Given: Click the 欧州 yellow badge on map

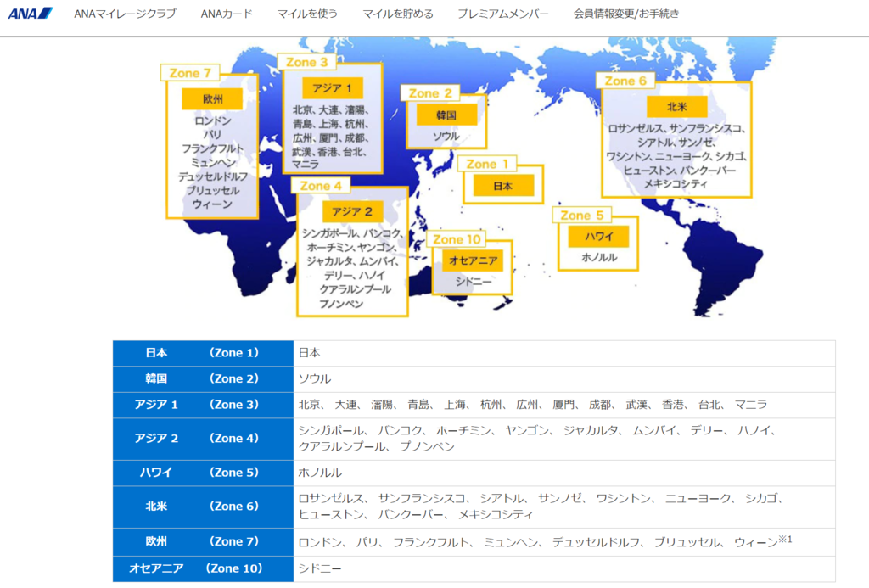Looking at the screenshot, I should [212, 99].
